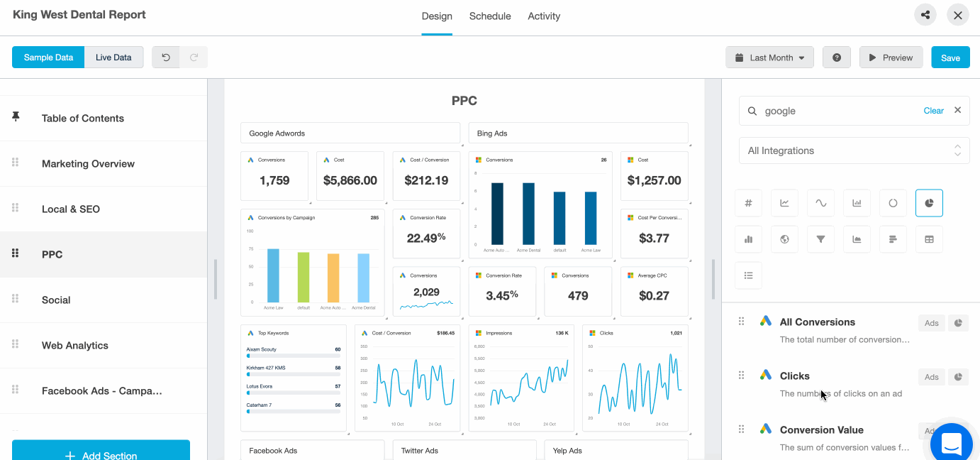Click the "King West Dental Report" title

pyautogui.click(x=79, y=14)
